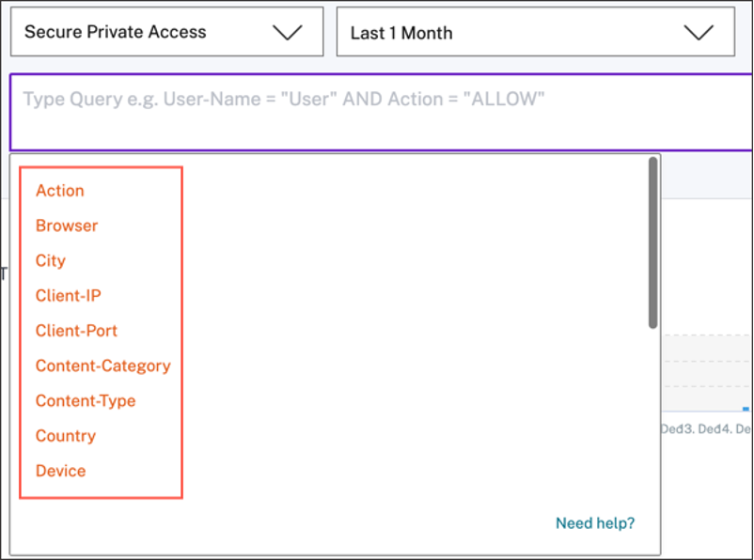
Task: Pick Content-Type from the suggestions
Action: tap(86, 400)
